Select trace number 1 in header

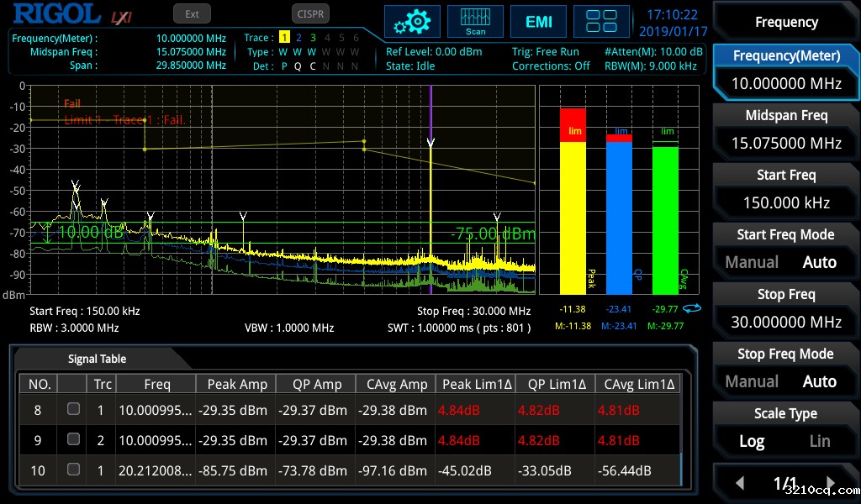click(284, 38)
